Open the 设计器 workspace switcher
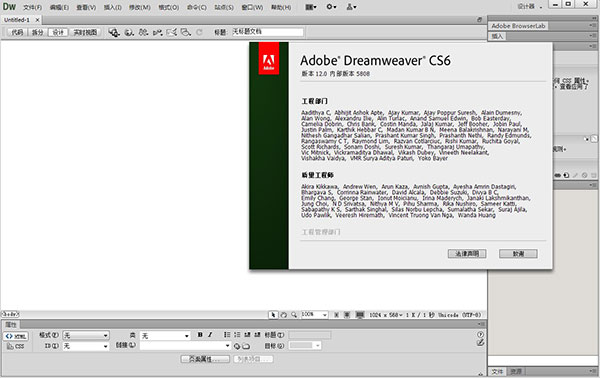The image size is (600, 378). (x=530, y=7)
